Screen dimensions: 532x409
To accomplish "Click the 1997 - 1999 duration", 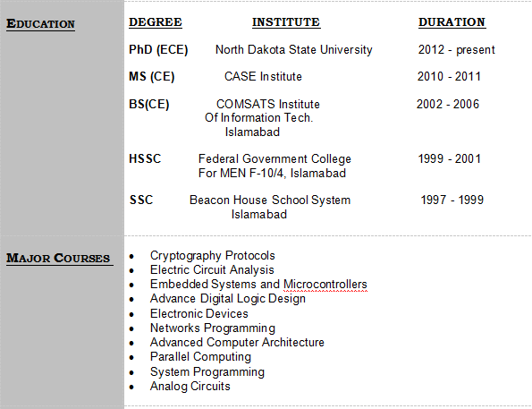I will pyautogui.click(x=452, y=200).
